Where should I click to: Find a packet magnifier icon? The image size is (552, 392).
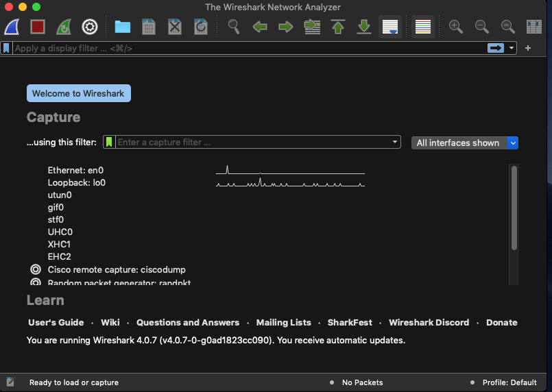point(233,27)
